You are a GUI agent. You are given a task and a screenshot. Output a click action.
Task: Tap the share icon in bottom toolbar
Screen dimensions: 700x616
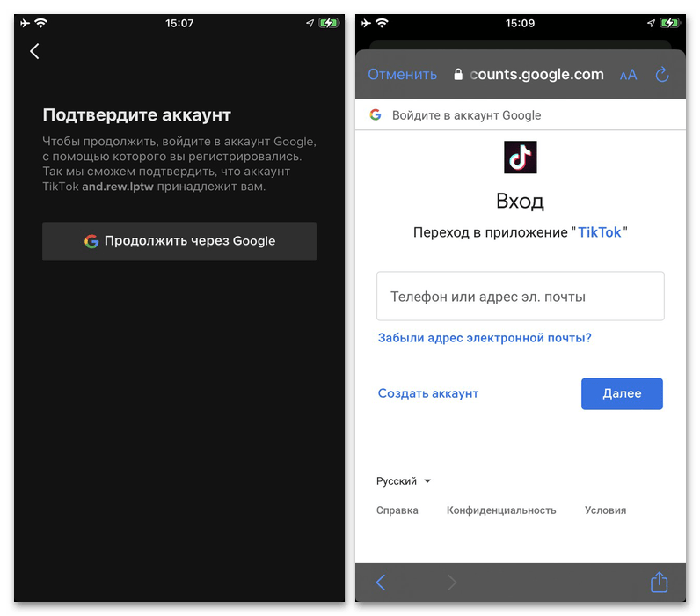pos(659,582)
